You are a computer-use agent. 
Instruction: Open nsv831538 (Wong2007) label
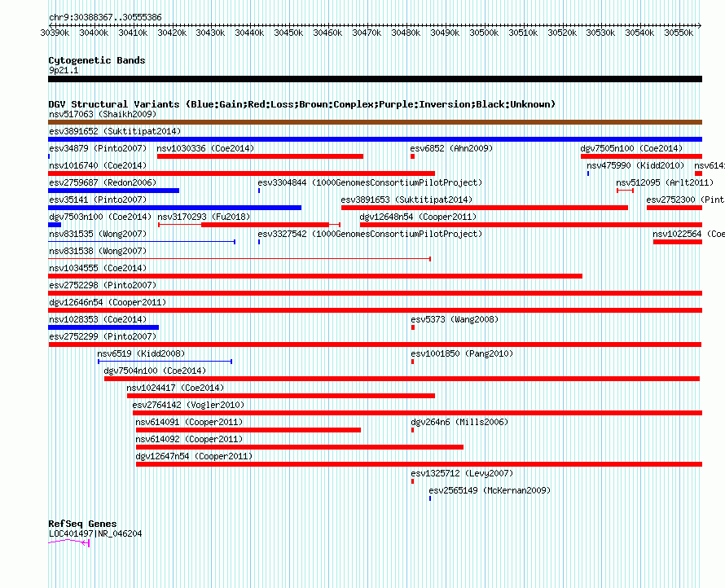point(98,251)
